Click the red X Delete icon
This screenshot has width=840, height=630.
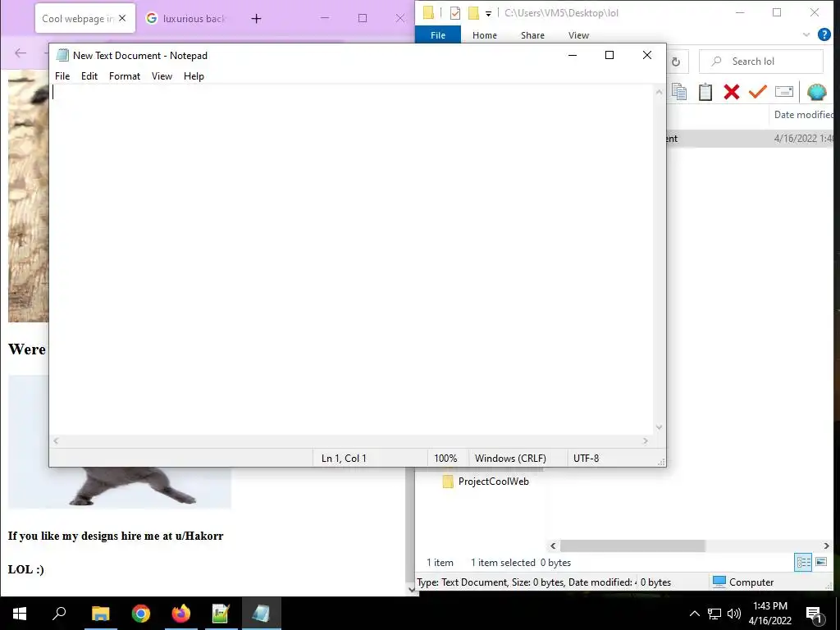pyautogui.click(x=731, y=92)
